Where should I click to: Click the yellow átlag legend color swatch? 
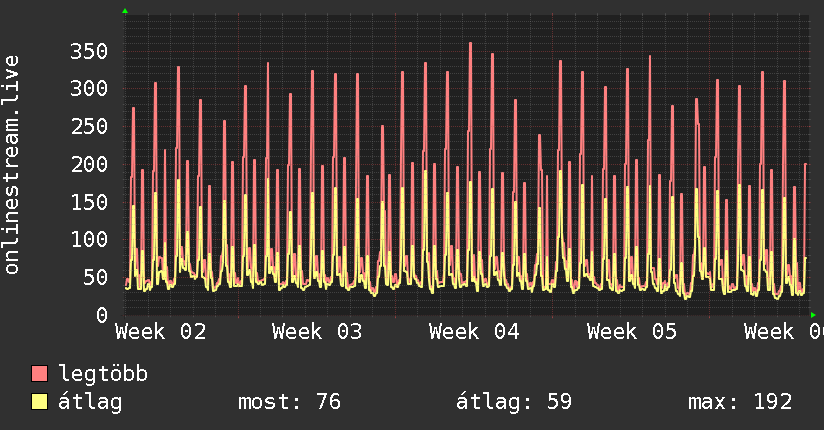pos(40,402)
